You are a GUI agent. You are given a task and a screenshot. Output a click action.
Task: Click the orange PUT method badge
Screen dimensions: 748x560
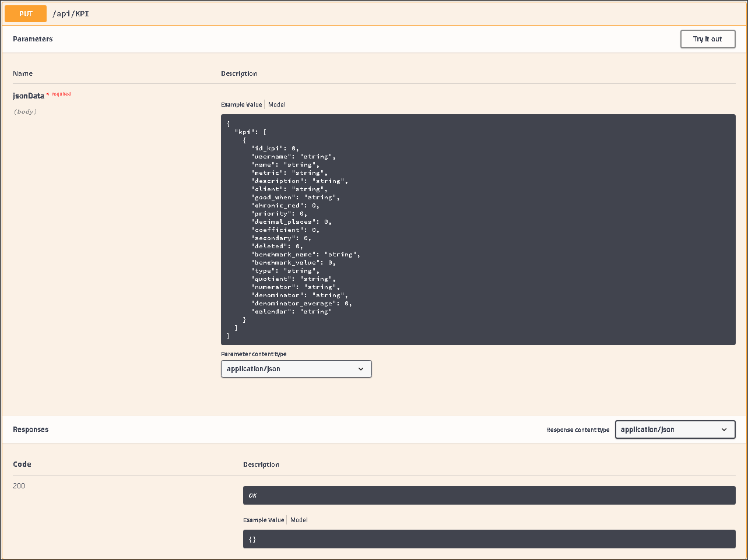[26, 13]
